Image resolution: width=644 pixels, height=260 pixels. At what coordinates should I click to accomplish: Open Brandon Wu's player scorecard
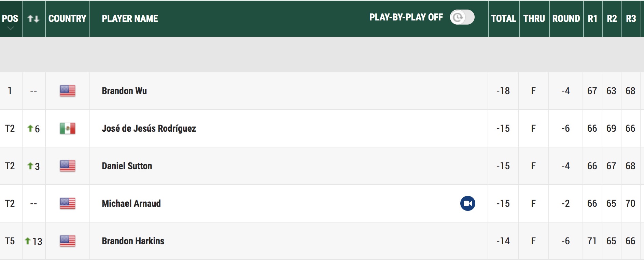(124, 91)
